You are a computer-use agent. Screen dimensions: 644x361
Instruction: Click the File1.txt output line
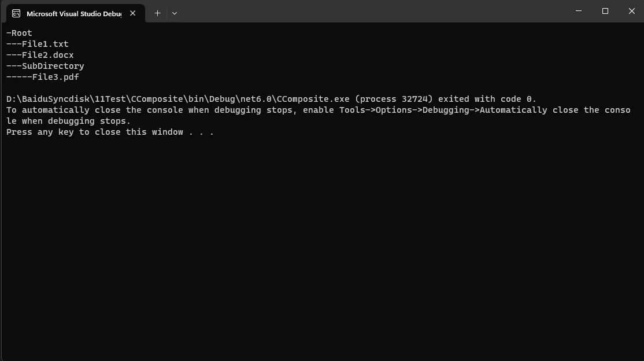pos(38,44)
